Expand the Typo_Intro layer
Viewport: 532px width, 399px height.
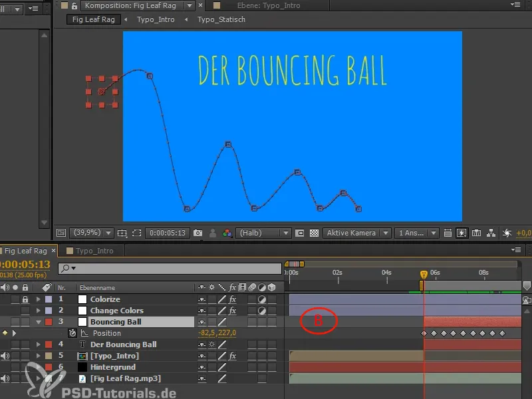(x=39, y=356)
